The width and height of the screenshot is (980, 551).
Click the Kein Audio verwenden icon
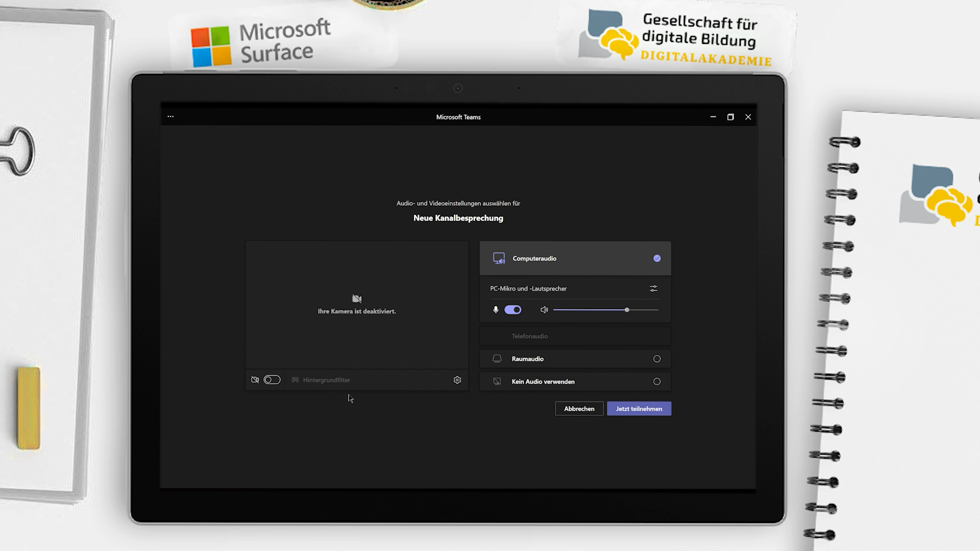[497, 381]
